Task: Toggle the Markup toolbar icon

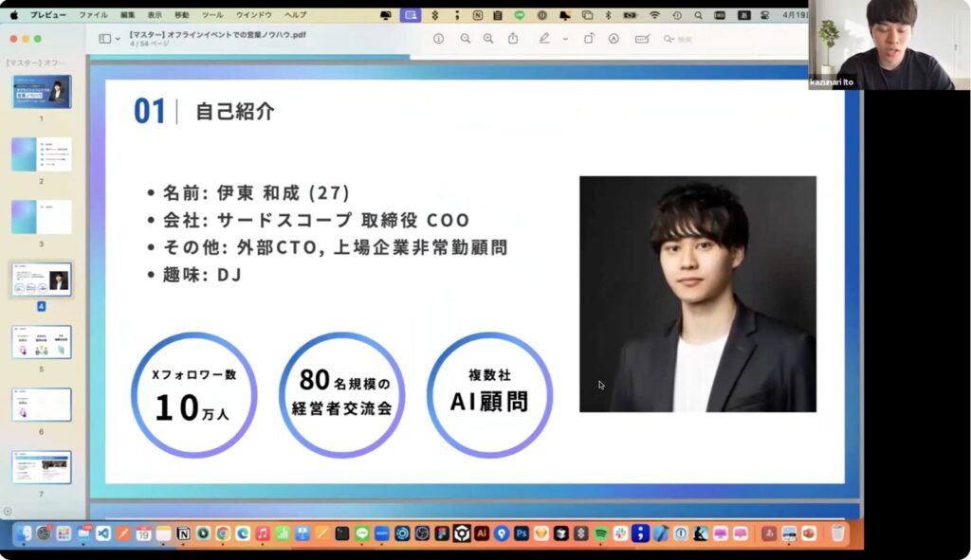Action: click(x=614, y=39)
